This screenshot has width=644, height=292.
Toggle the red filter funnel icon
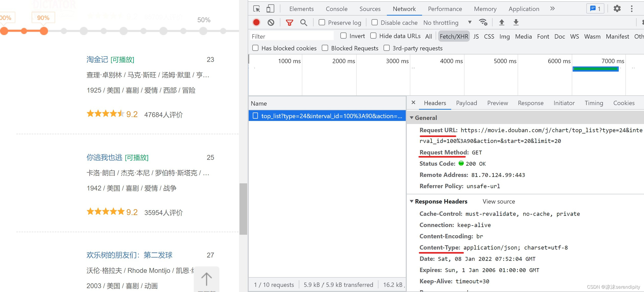point(289,23)
